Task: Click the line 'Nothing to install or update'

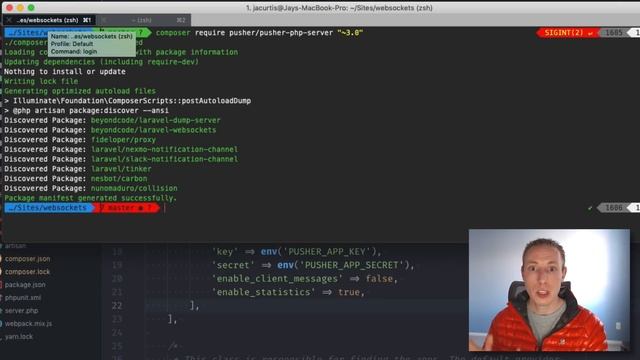Action: pos(65,71)
